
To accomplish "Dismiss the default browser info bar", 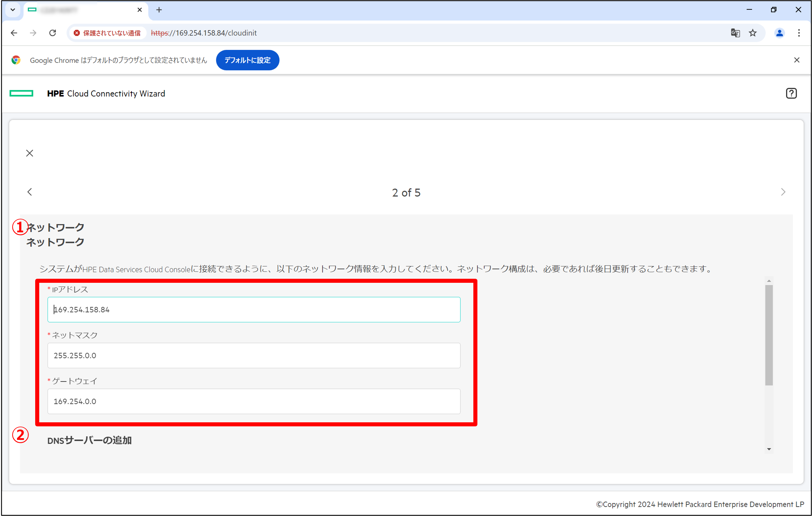I will pyautogui.click(x=797, y=60).
